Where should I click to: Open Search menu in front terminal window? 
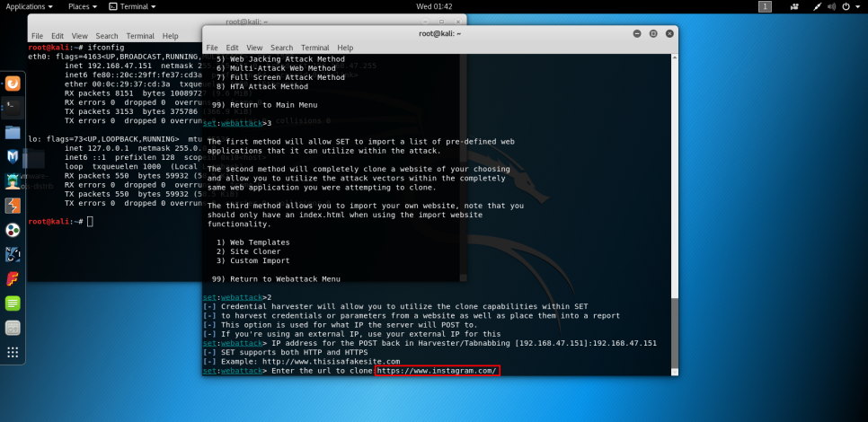(282, 48)
